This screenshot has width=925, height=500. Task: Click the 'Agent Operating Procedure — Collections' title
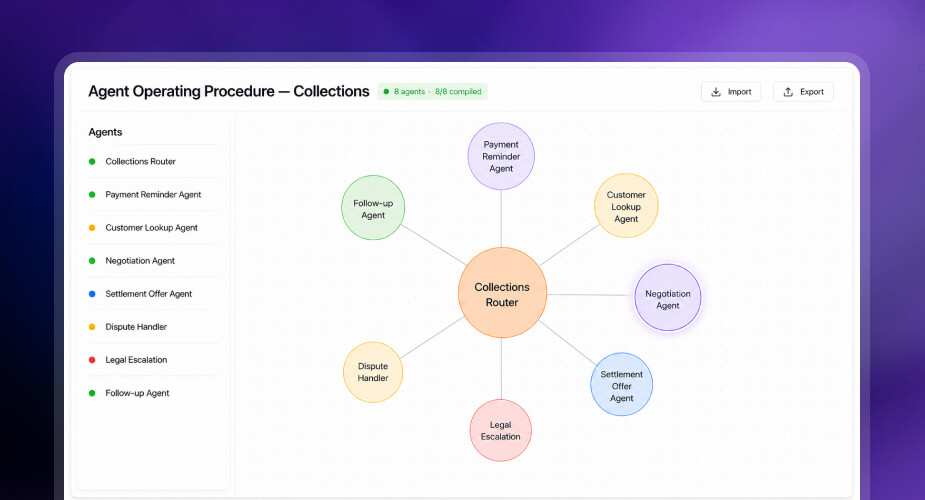pos(229,91)
